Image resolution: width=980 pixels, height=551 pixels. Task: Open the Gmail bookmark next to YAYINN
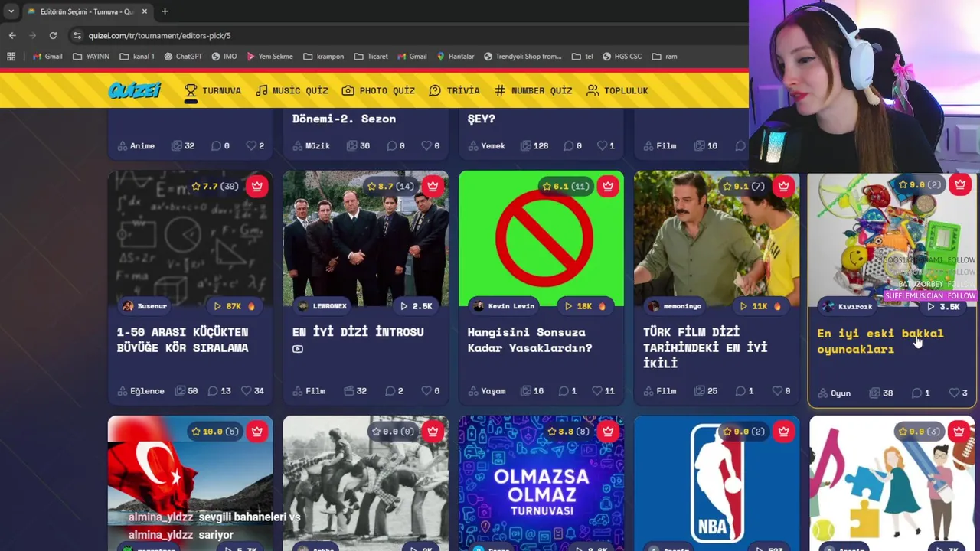[48, 56]
